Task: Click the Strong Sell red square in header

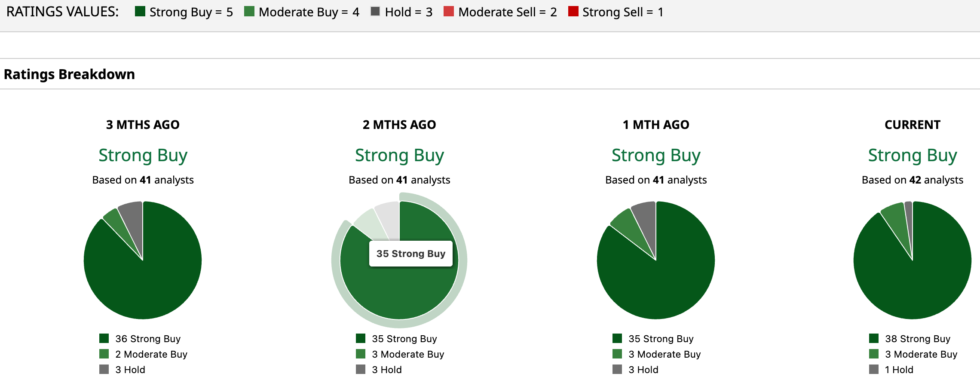Action: click(573, 12)
